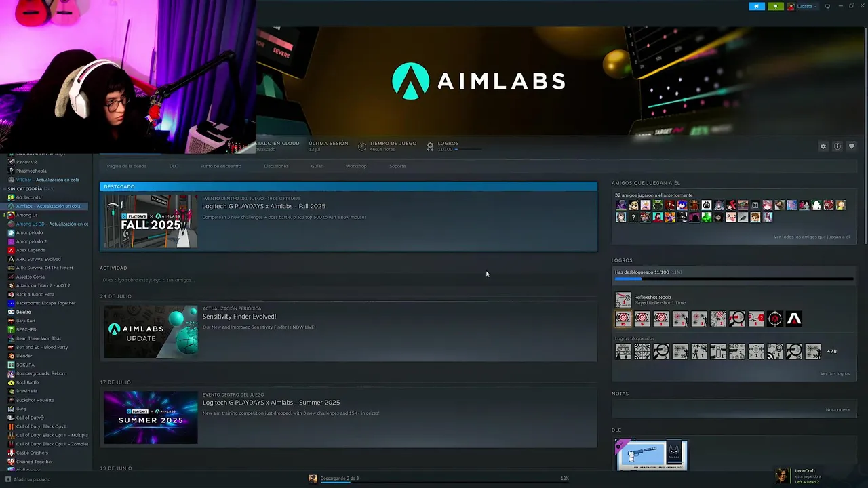The height and width of the screenshot is (488, 868).
Task: Show Aimlabs game info icon
Action: pyautogui.click(x=837, y=146)
